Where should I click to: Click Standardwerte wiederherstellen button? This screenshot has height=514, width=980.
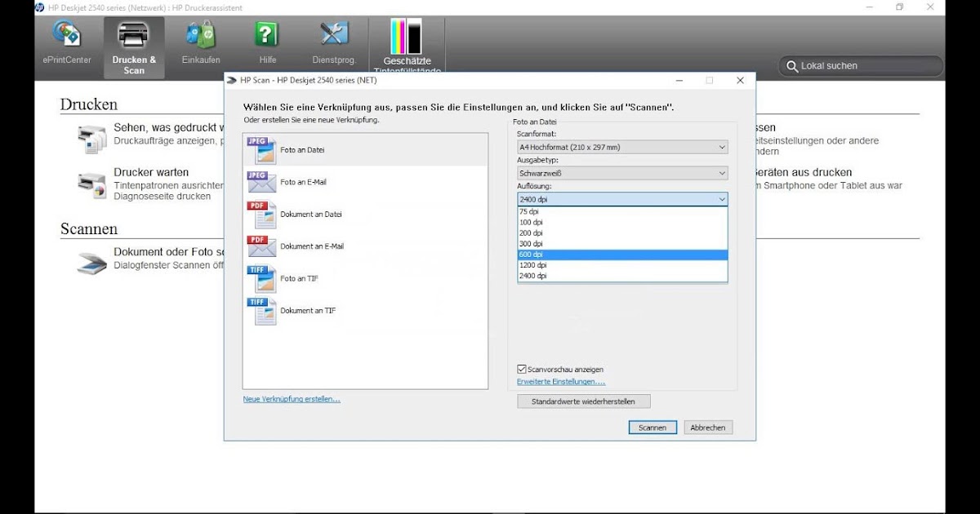click(584, 401)
